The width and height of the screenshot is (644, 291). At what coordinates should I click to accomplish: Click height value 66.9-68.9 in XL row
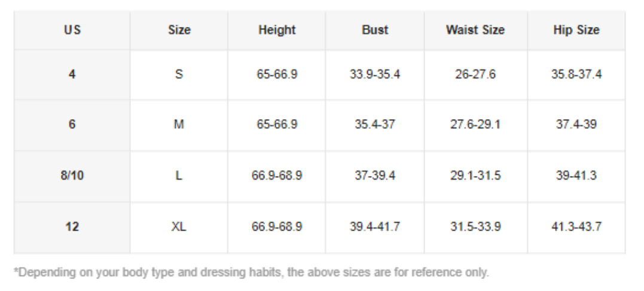277,228
